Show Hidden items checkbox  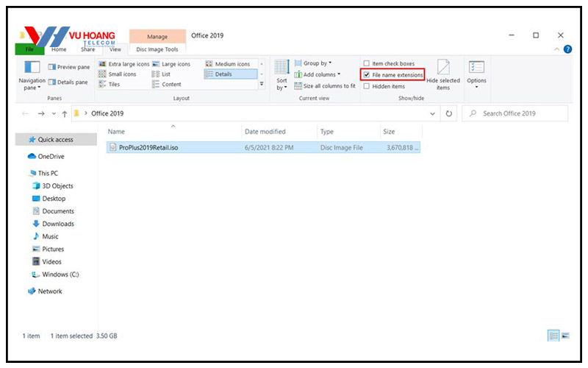coord(367,86)
